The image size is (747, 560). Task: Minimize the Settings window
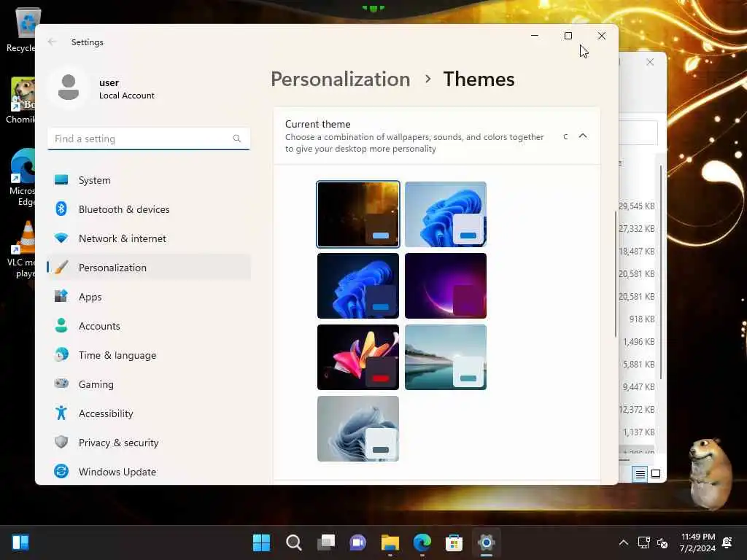click(x=535, y=36)
